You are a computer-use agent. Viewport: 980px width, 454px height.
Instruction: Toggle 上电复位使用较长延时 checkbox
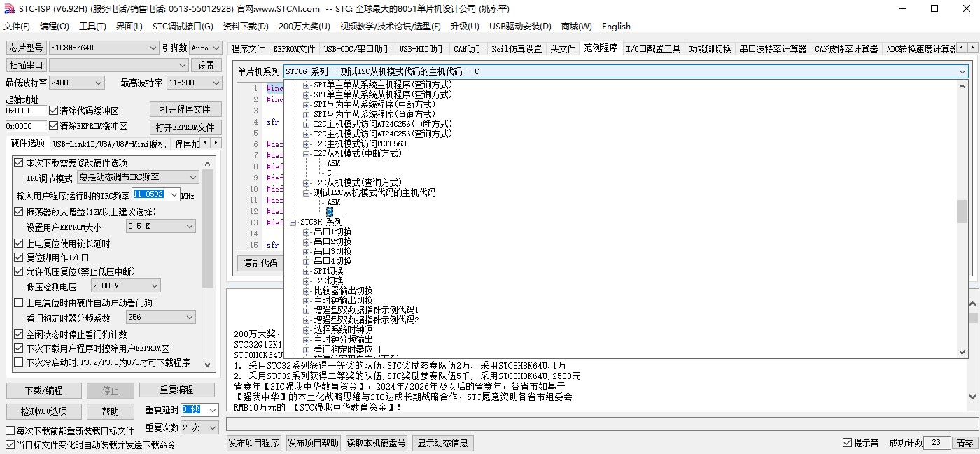tap(19, 243)
